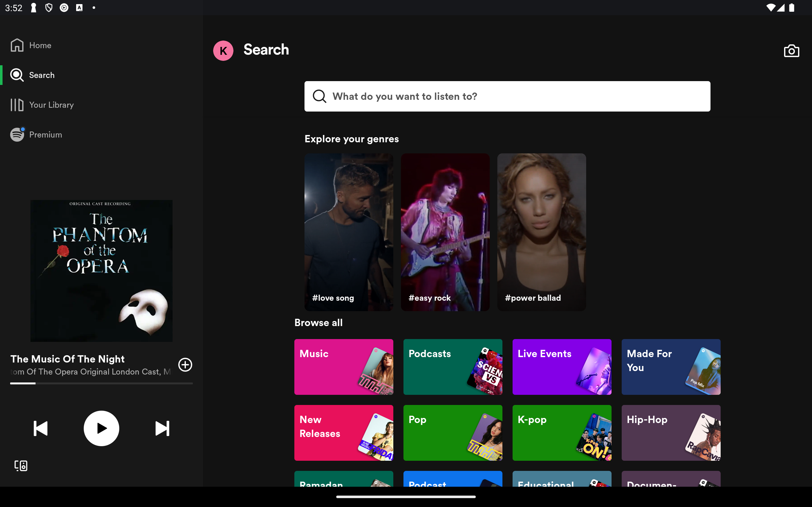Image resolution: width=812 pixels, height=507 pixels.
Task: Add song to library with plus icon
Action: 185,365
